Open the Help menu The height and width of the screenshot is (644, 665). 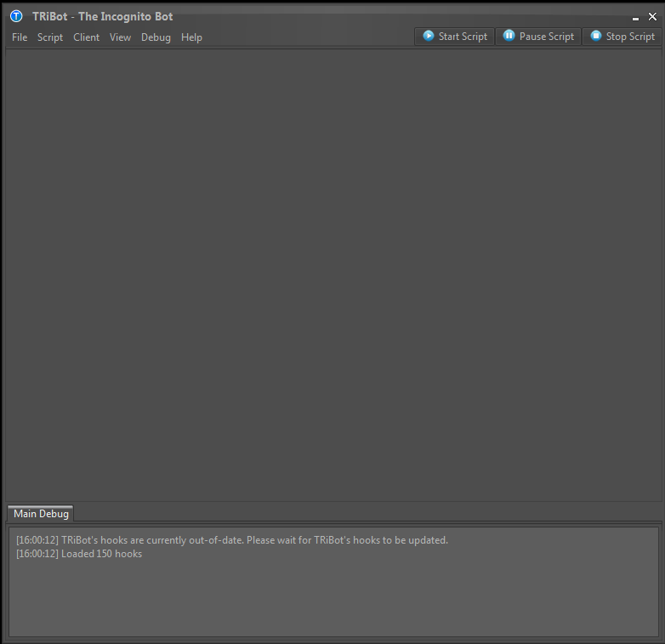pos(191,37)
